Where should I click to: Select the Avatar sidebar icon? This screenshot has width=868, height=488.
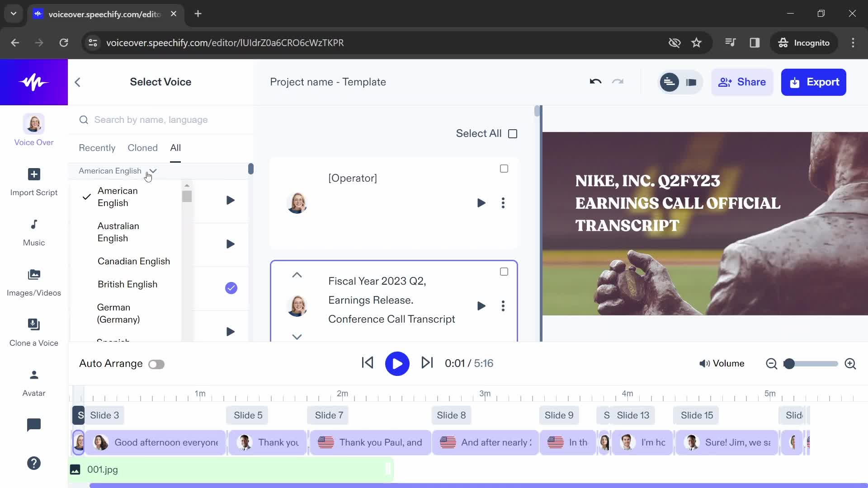click(33, 375)
